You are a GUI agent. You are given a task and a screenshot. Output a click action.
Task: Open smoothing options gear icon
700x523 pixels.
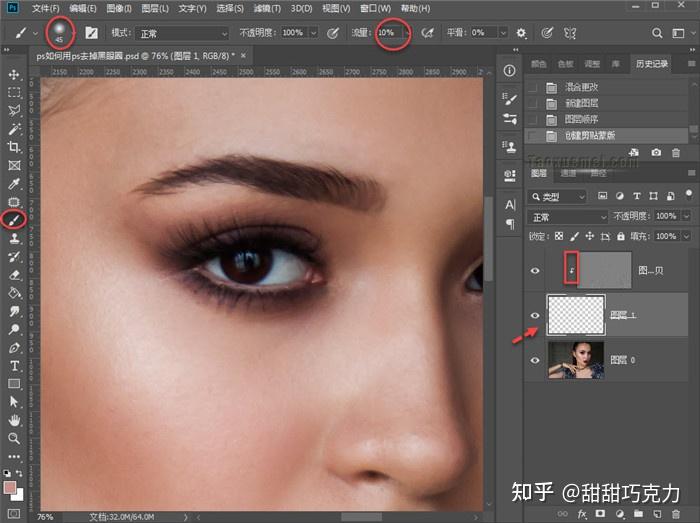coord(521,33)
